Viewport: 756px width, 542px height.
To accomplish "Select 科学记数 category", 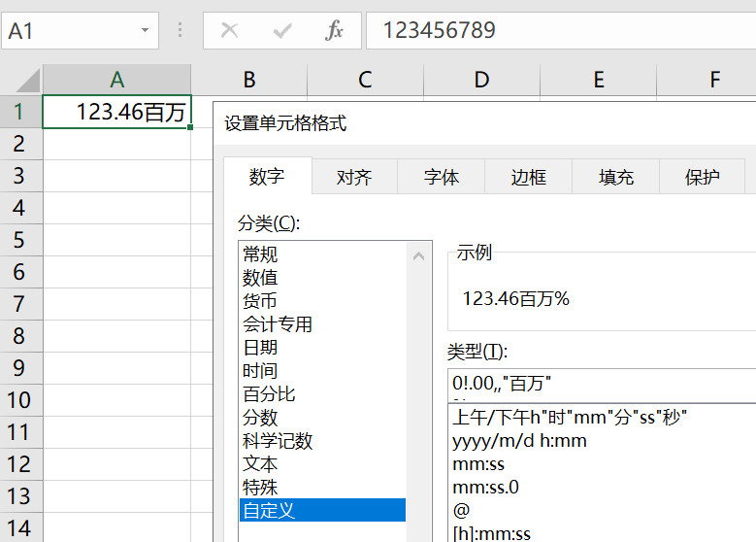I will (278, 441).
